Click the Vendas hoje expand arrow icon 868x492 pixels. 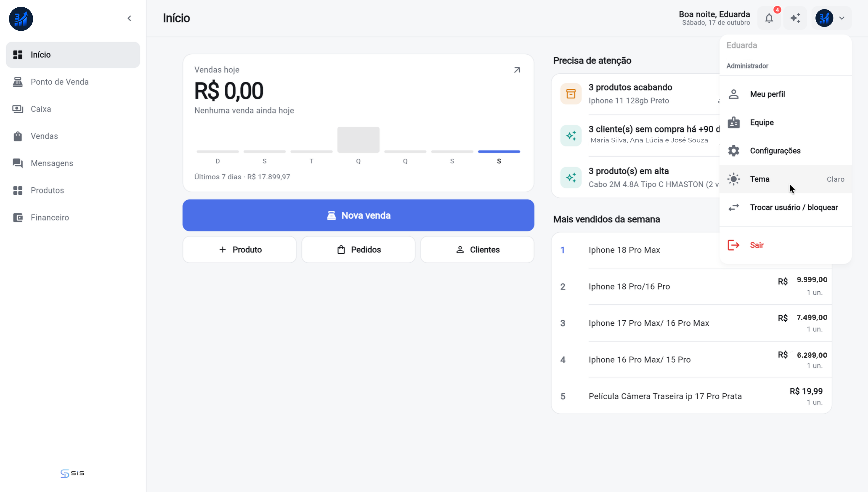point(517,70)
